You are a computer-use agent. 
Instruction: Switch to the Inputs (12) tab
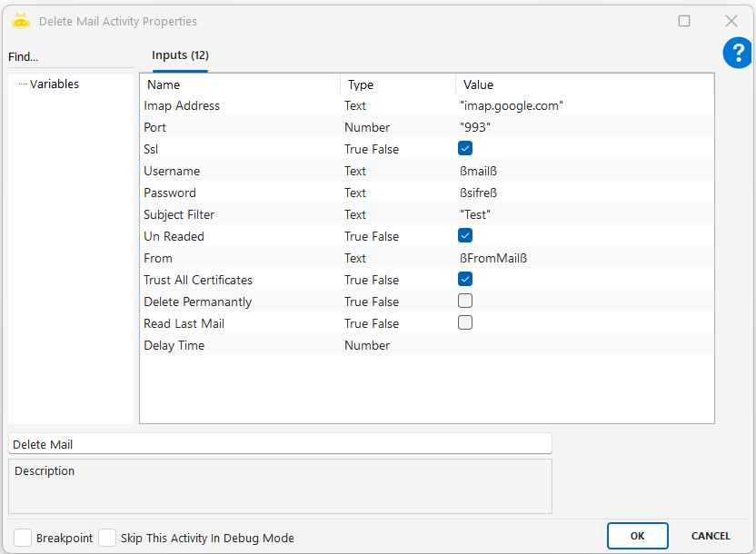pyautogui.click(x=180, y=55)
